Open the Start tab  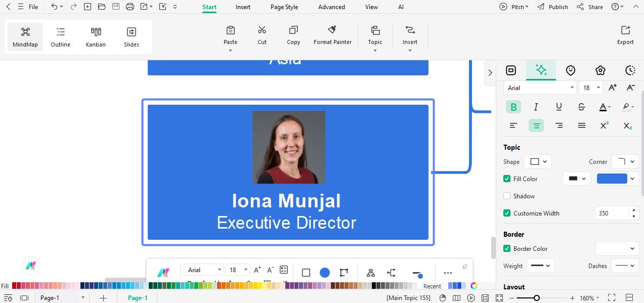[x=209, y=7]
